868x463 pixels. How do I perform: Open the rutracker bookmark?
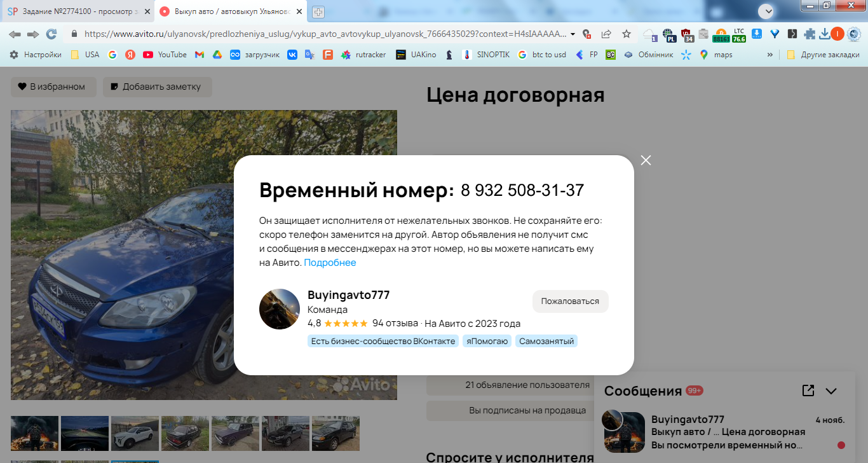pyautogui.click(x=363, y=55)
